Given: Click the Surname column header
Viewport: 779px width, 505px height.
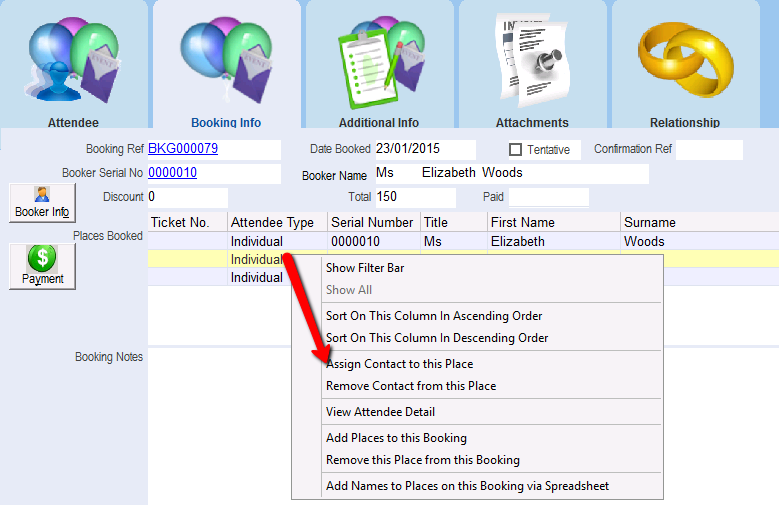Looking at the screenshot, I should [650, 222].
